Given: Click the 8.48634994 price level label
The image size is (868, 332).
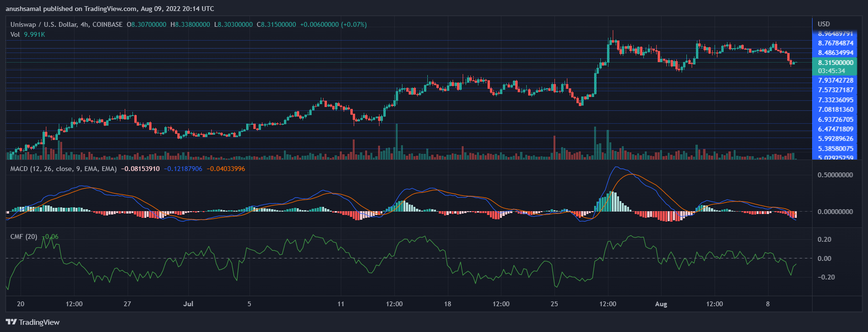Looking at the screenshot, I should coord(835,53).
